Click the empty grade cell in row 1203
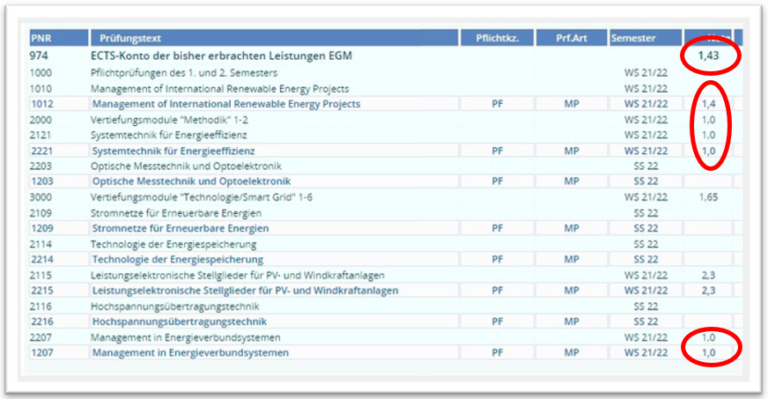Screen dimensions: 768x399 point(708,181)
